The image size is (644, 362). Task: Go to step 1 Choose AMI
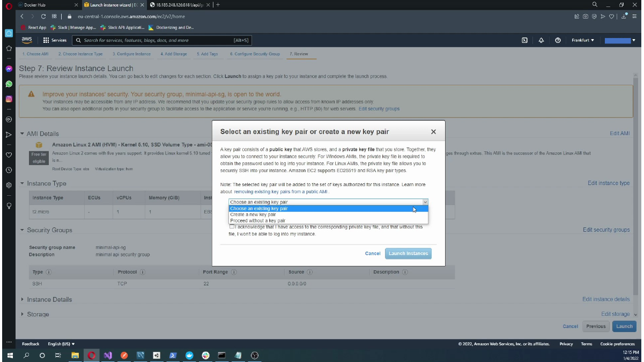pyautogui.click(x=35, y=54)
